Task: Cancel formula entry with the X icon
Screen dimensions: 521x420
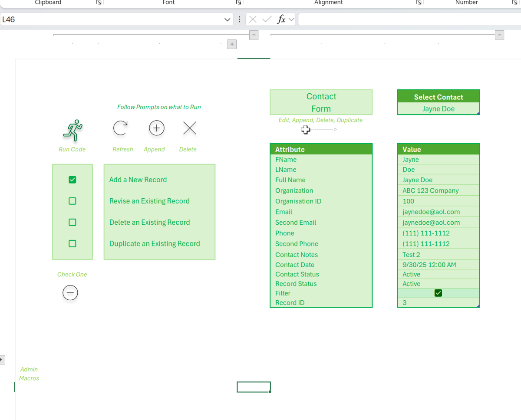Action: click(253, 19)
